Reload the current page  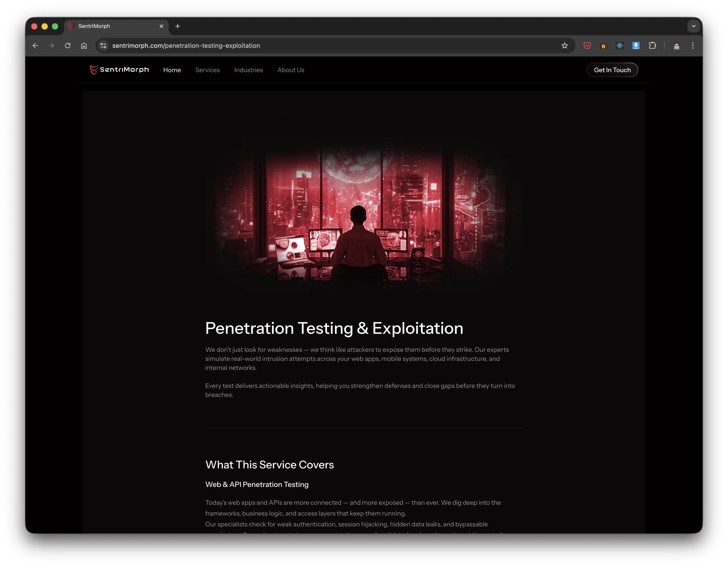pos(68,46)
